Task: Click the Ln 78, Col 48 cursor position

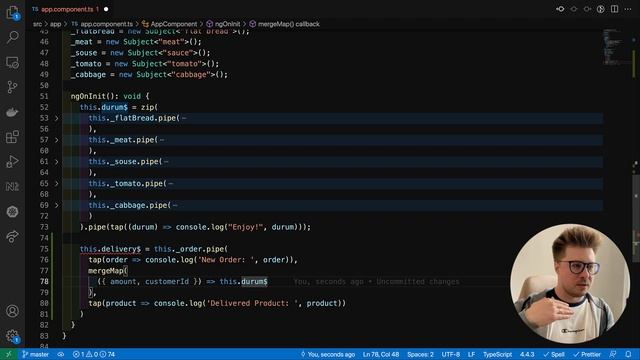Action: pos(381,354)
